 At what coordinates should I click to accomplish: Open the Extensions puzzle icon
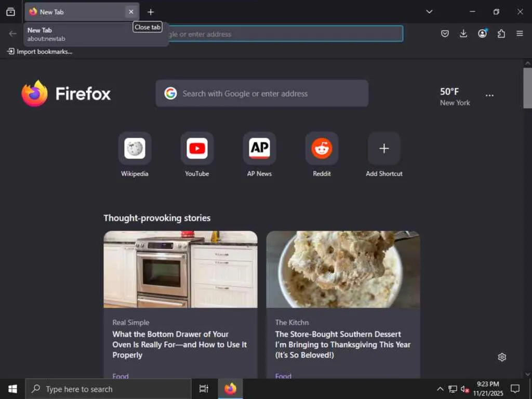pos(501,33)
